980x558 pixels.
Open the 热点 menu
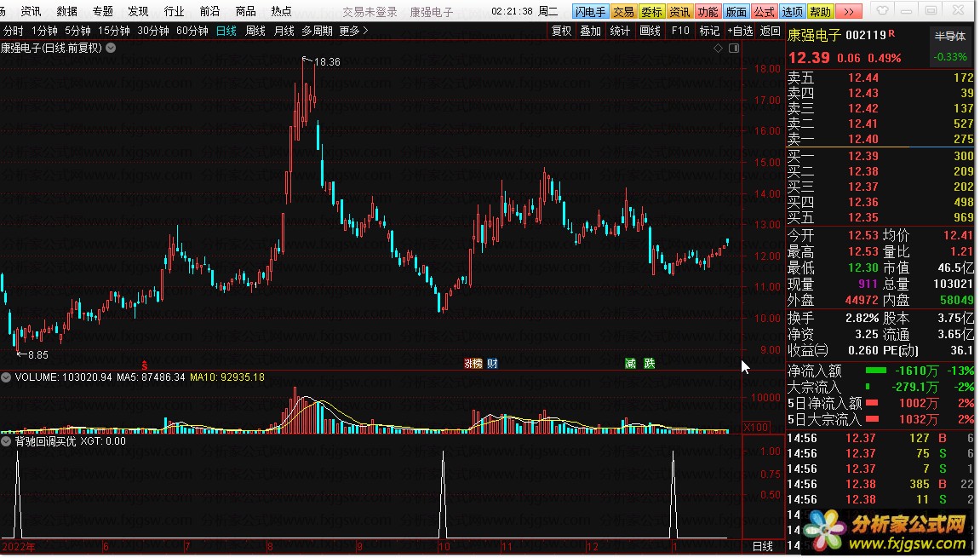point(281,11)
